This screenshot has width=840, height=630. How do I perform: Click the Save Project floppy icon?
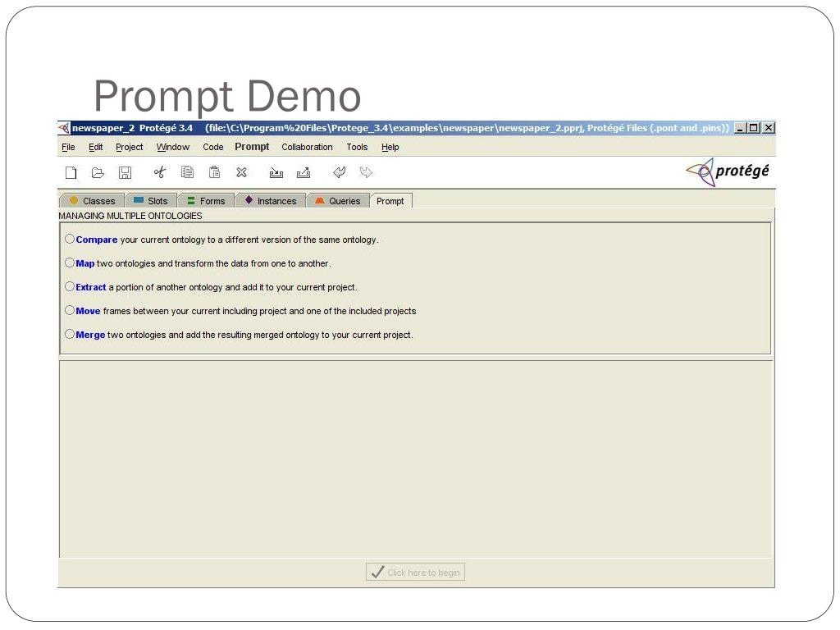pyautogui.click(x=125, y=172)
